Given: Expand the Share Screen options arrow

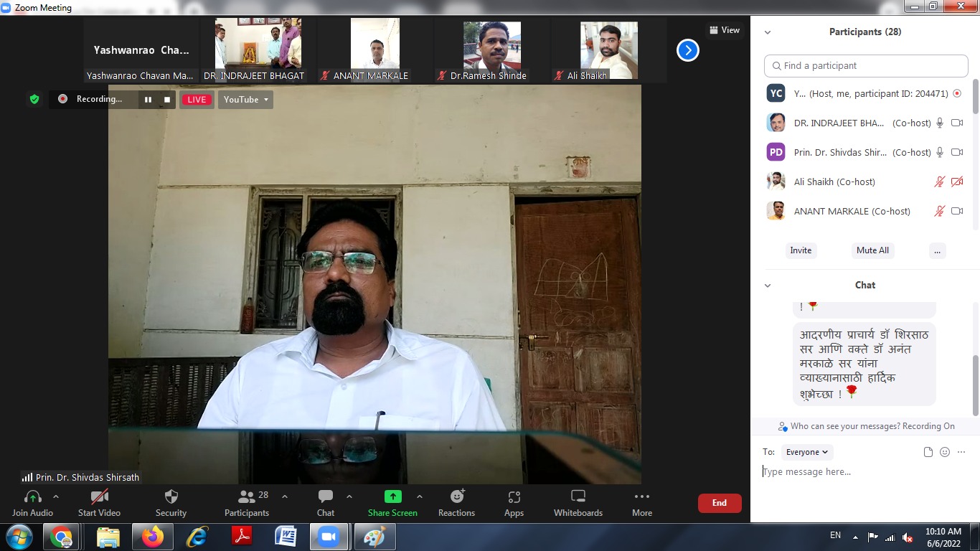Looking at the screenshot, I should tap(420, 496).
